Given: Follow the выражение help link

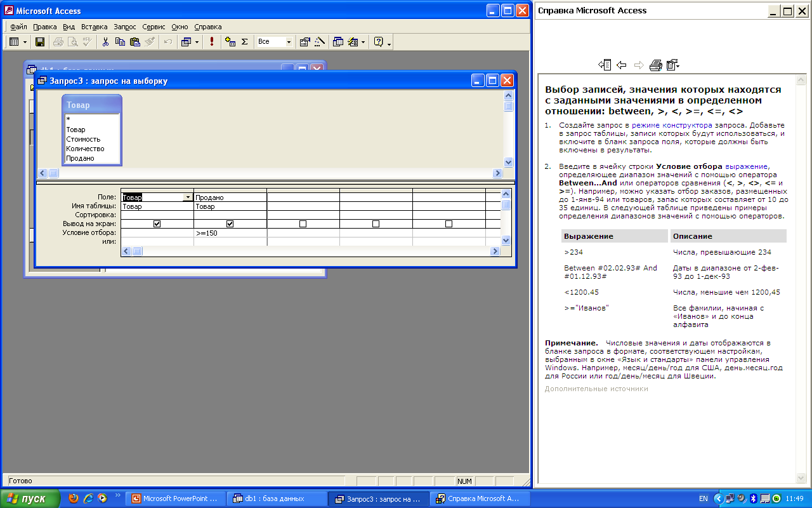Looking at the screenshot, I should click(747, 166).
